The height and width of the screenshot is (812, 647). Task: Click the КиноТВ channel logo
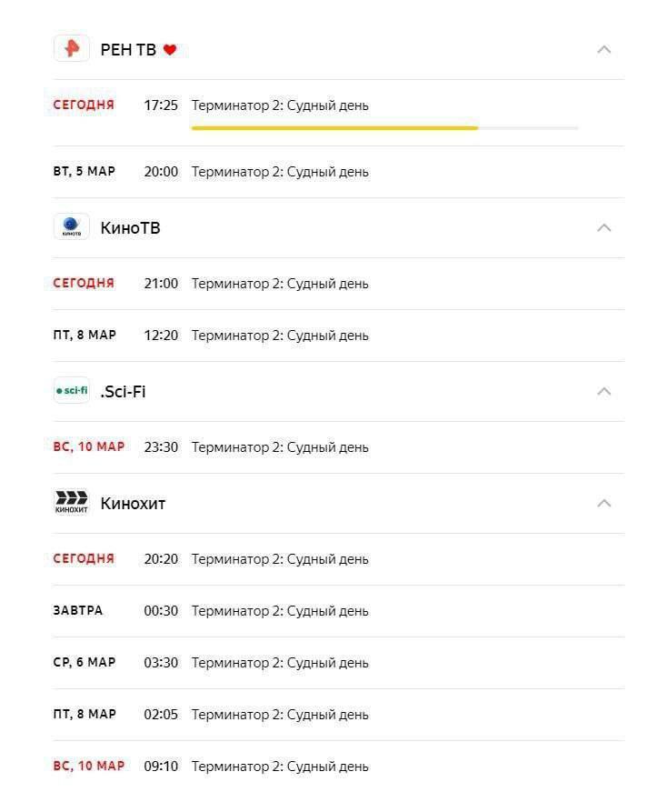[x=72, y=226]
